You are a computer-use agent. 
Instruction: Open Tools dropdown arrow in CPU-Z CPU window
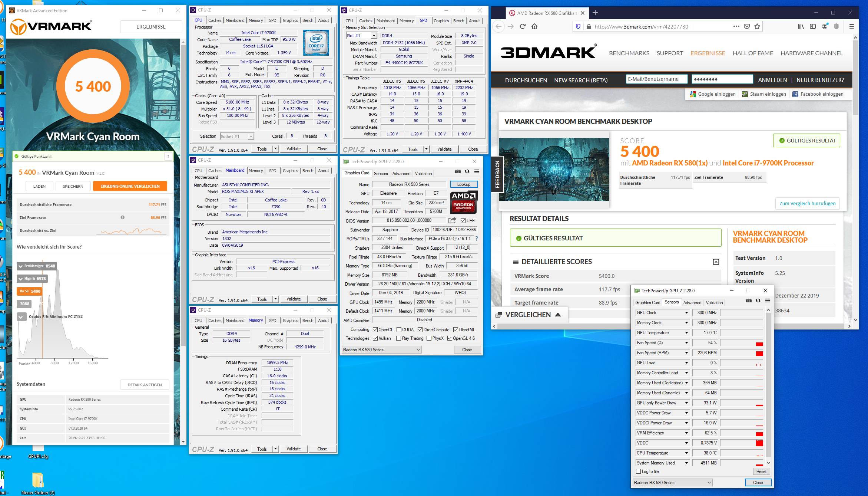275,149
